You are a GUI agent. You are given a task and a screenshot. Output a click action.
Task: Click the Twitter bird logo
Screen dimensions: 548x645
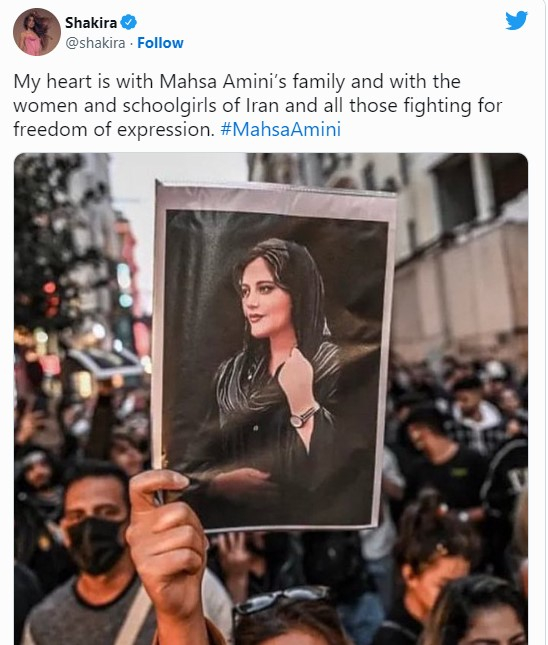[x=516, y=20]
